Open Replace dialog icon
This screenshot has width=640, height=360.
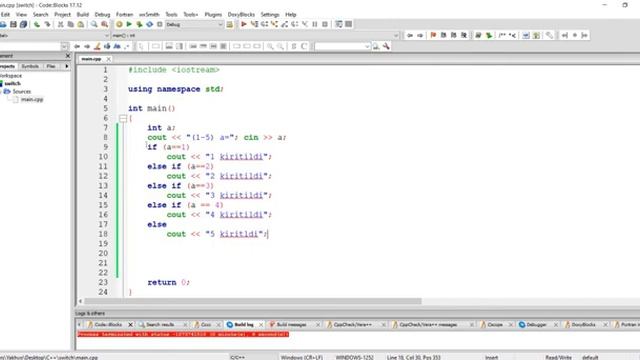tap(104, 24)
